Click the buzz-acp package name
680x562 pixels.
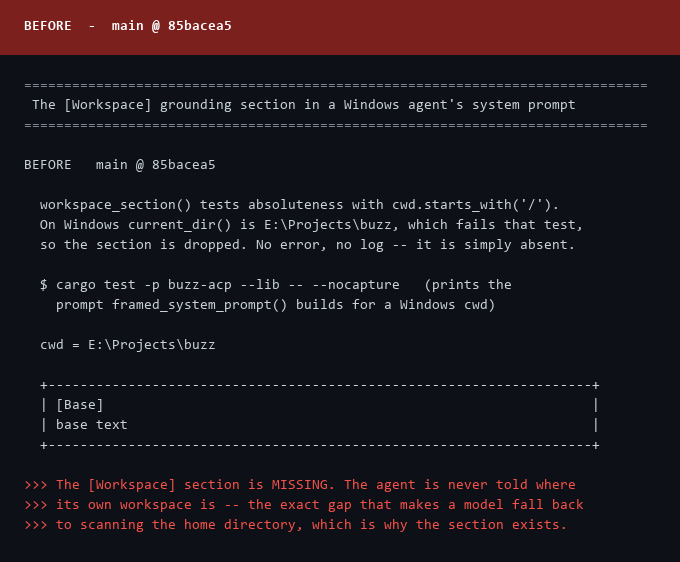[199, 285]
